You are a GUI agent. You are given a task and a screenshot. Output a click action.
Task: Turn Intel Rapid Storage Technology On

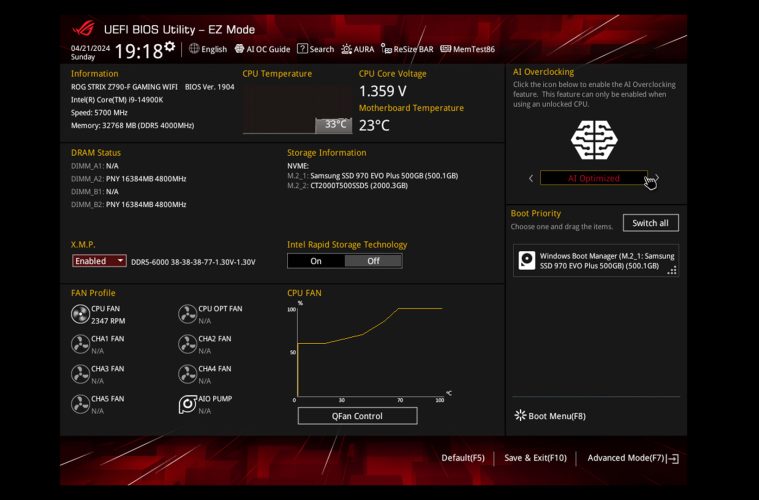(316, 261)
